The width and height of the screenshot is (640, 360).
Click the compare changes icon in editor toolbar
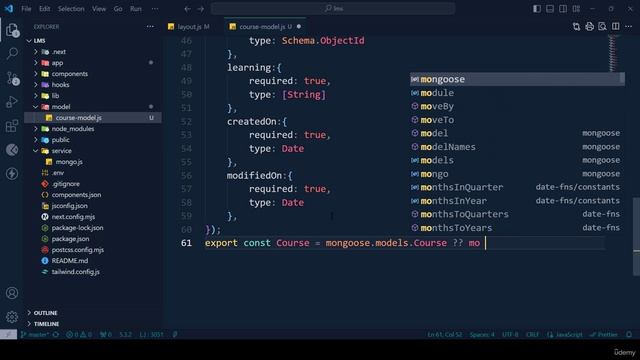(576, 27)
